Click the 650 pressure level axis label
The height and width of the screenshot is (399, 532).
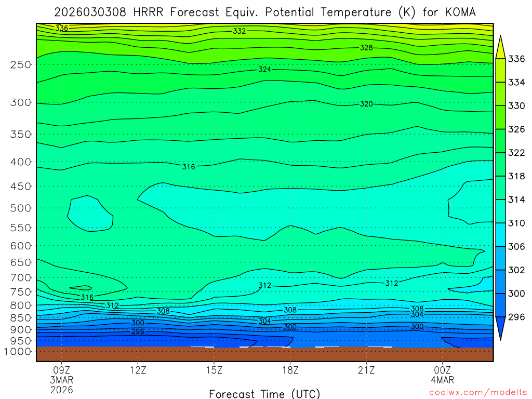click(x=21, y=262)
